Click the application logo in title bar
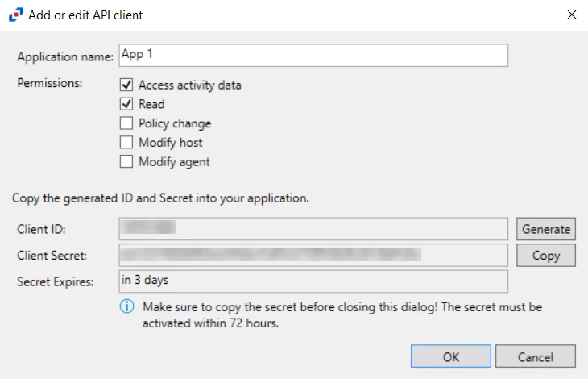 click(x=16, y=15)
